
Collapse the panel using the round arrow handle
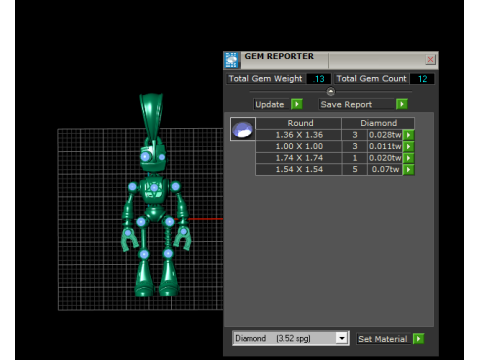tap(330, 91)
